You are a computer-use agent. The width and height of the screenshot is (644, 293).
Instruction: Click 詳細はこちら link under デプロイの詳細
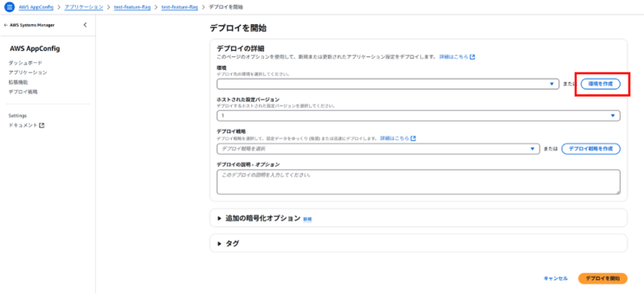pos(457,57)
